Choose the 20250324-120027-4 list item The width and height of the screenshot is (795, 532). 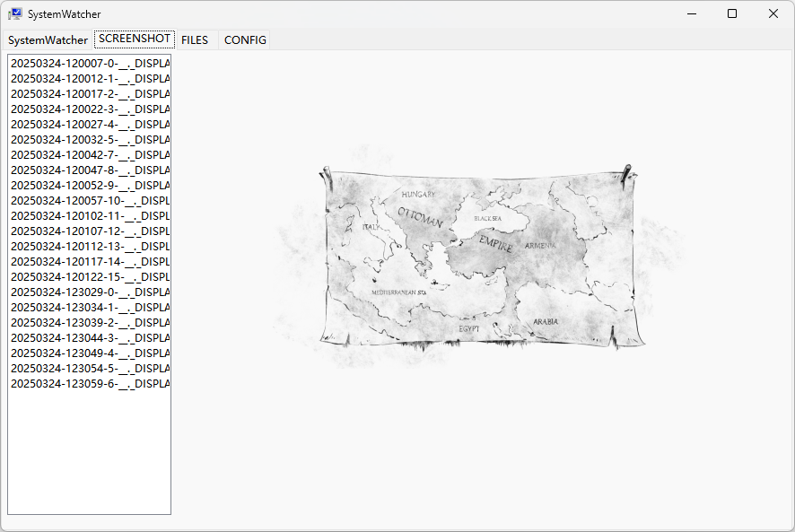[90, 125]
